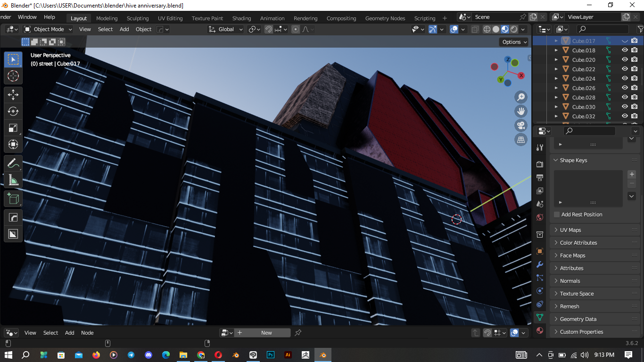Hide Cube.020 in viewport
Screen dimensions: 644x362
(625, 60)
